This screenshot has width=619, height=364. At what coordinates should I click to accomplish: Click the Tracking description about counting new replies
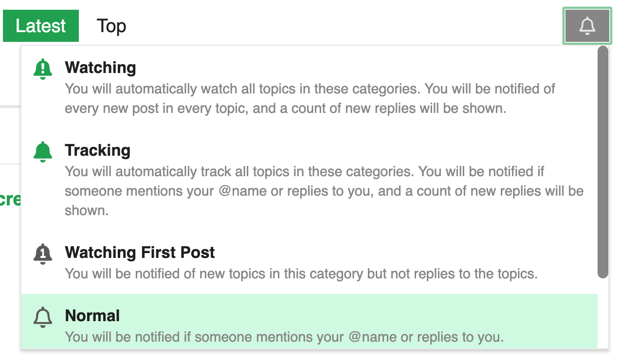point(324,191)
